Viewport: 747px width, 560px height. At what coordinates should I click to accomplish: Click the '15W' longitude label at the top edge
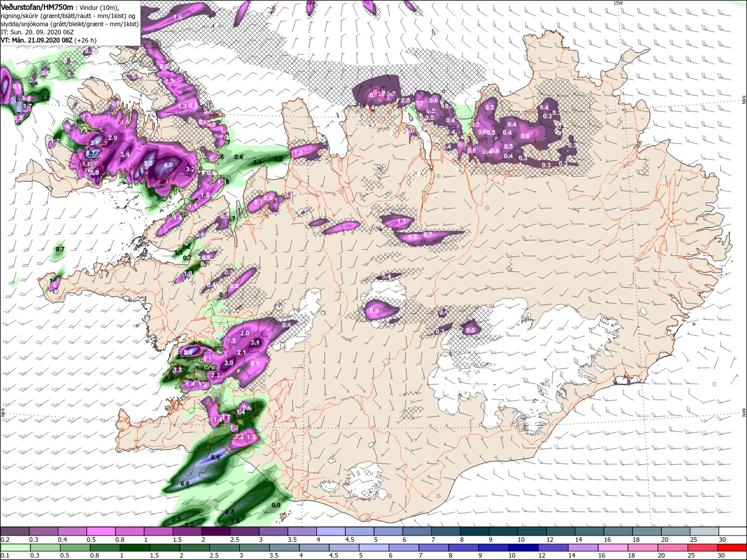pyautogui.click(x=619, y=3)
